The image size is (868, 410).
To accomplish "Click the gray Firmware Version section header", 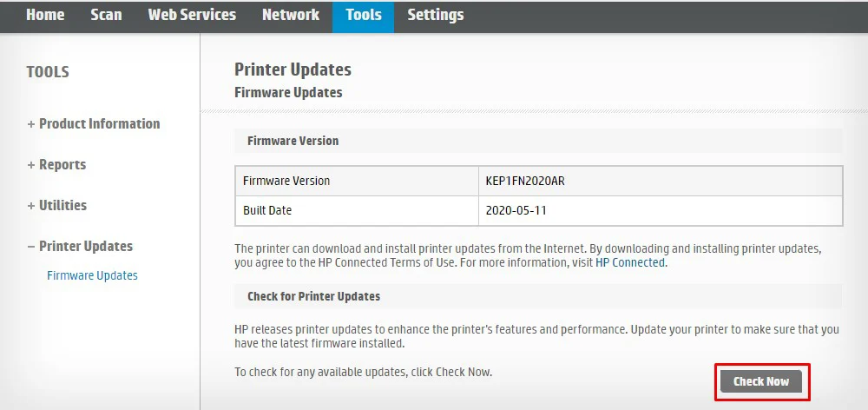I will [x=293, y=141].
